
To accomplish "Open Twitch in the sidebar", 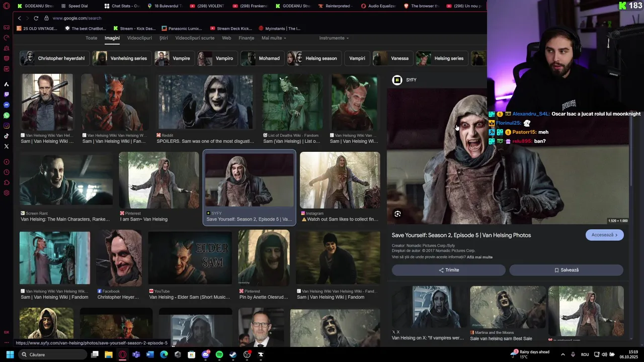I will click(7, 95).
